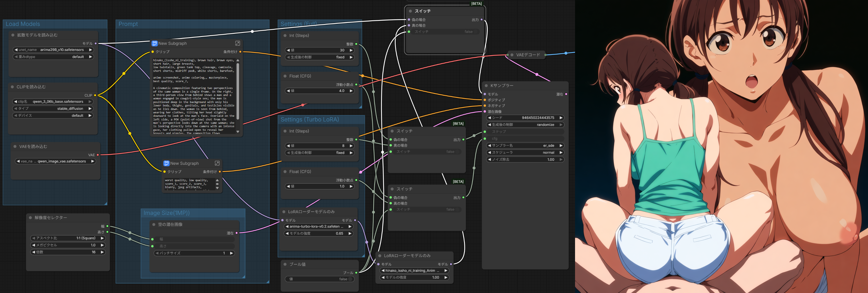868x293 pixels.
Task: Toggle the lowest スイッチ node's false switch
Action: [x=426, y=210]
